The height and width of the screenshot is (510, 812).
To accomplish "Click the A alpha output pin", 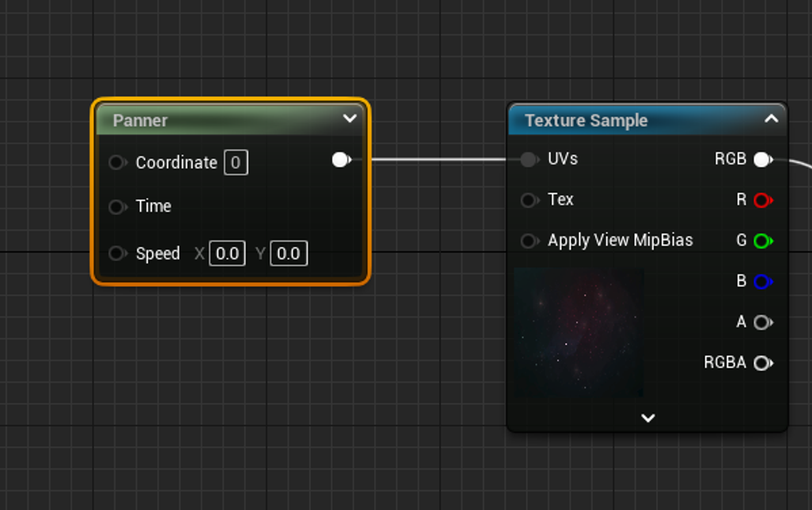I will 763,322.
